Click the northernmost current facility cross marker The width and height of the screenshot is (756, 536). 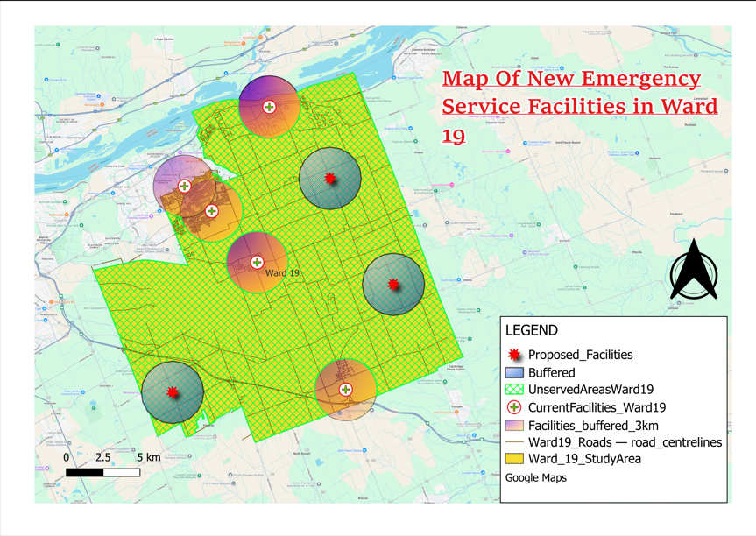tap(269, 107)
